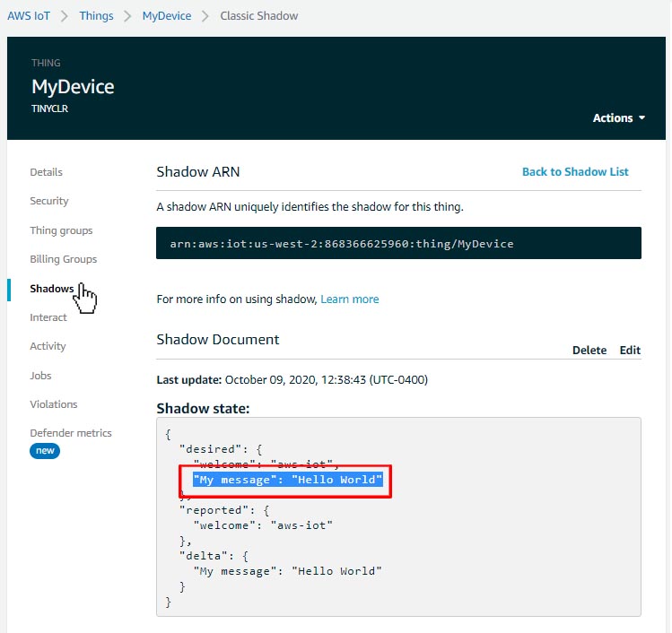Open the Violations sidebar tab
Image resolution: width=672 pixels, height=633 pixels.
(53, 404)
